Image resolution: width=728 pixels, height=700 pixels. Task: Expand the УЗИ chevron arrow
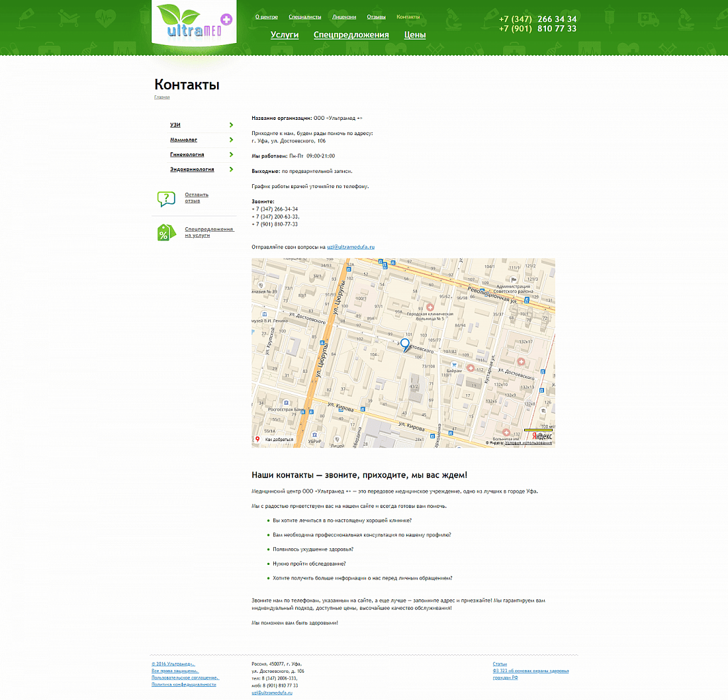point(231,125)
